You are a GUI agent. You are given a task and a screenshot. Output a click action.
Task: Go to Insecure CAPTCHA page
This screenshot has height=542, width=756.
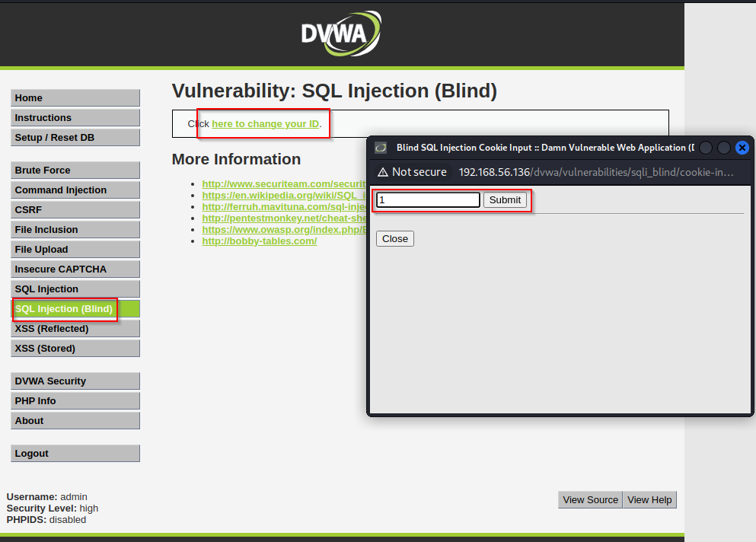[x=75, y=269]
